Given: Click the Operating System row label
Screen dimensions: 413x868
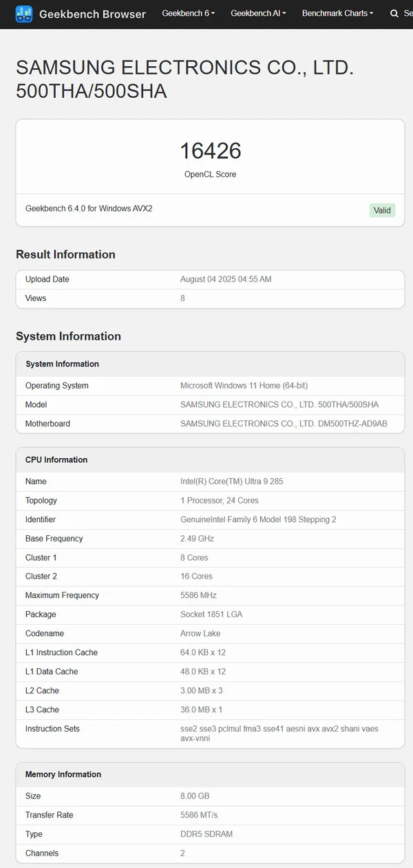Looking at the screenshot, I should 57,386.
